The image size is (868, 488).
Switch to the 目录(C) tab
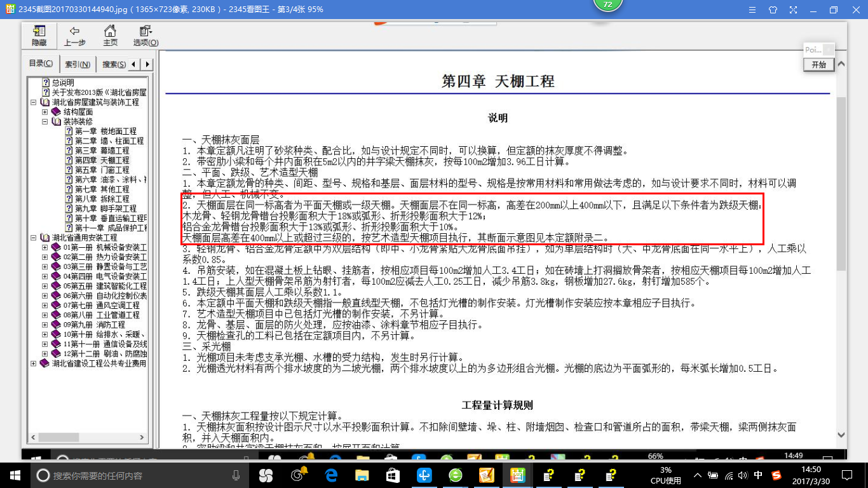pos(41,64)
